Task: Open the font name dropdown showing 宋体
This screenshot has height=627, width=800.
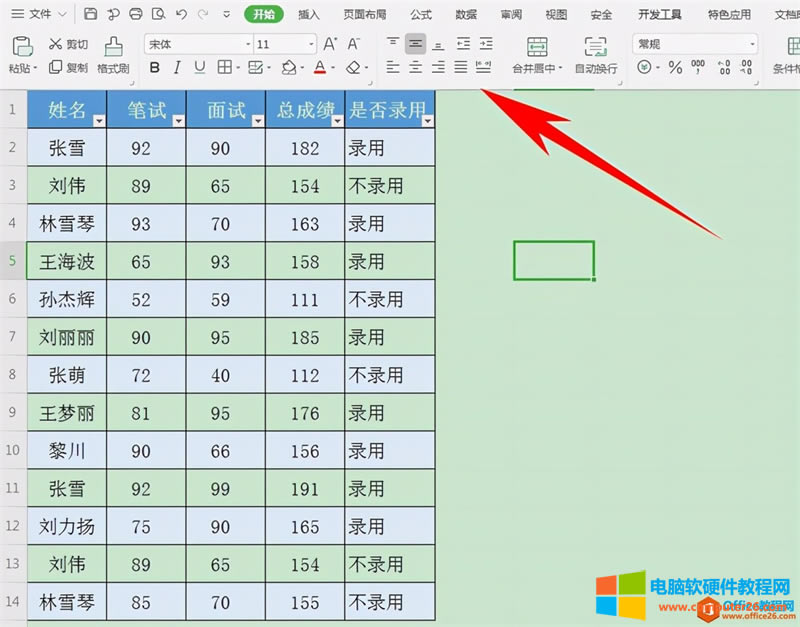Action: pos(198,45)
